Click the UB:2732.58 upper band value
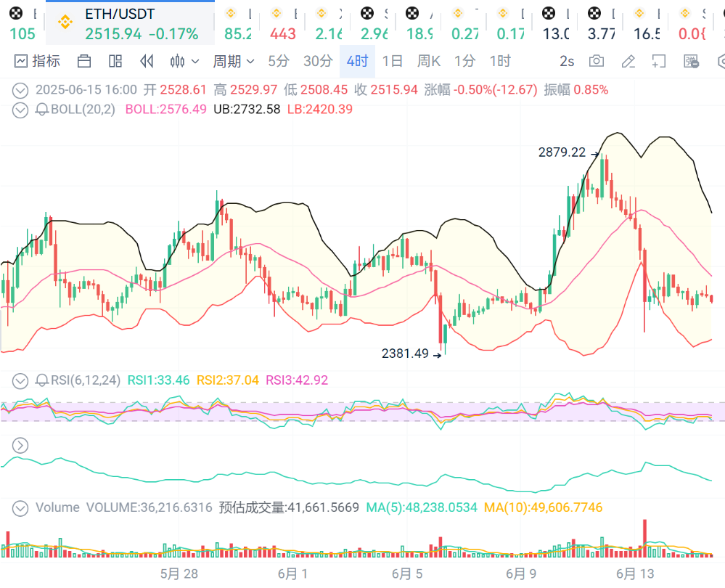 [247, 109]
